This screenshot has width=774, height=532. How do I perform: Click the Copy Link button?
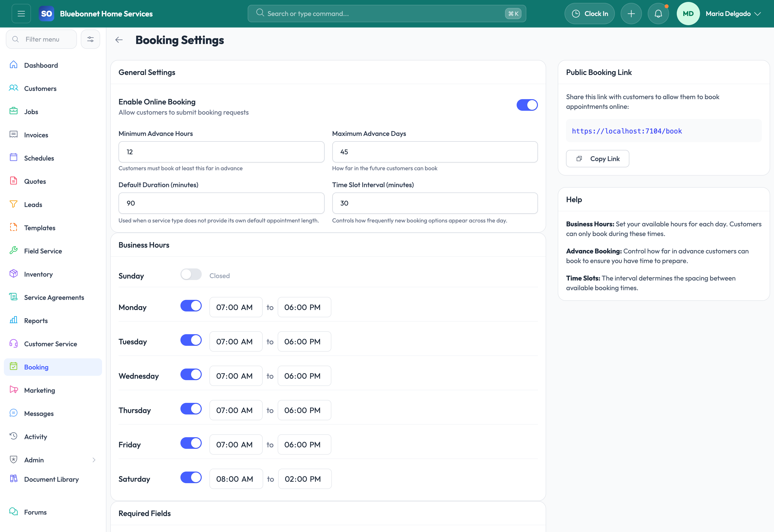[597, 159]
